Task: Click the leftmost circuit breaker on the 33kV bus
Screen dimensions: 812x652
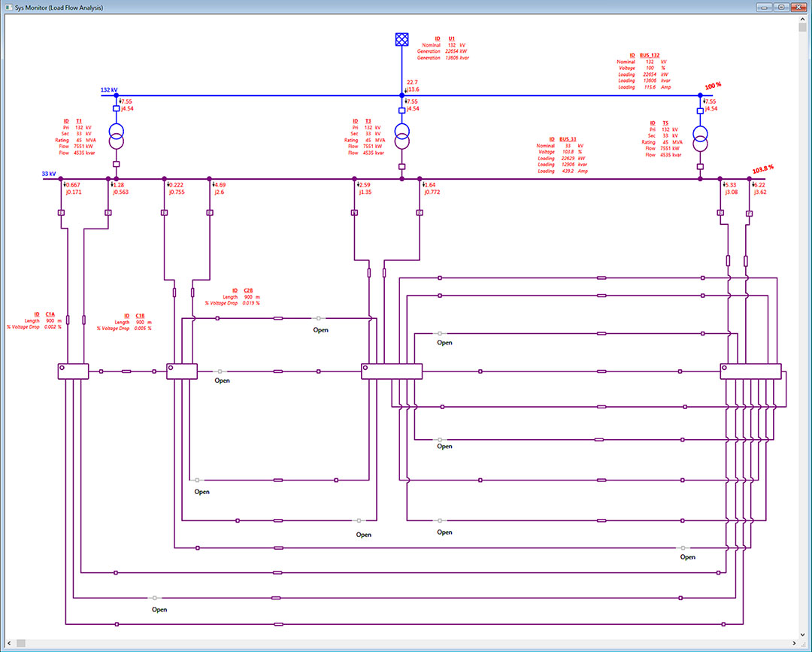Action: tap(62, 213)
